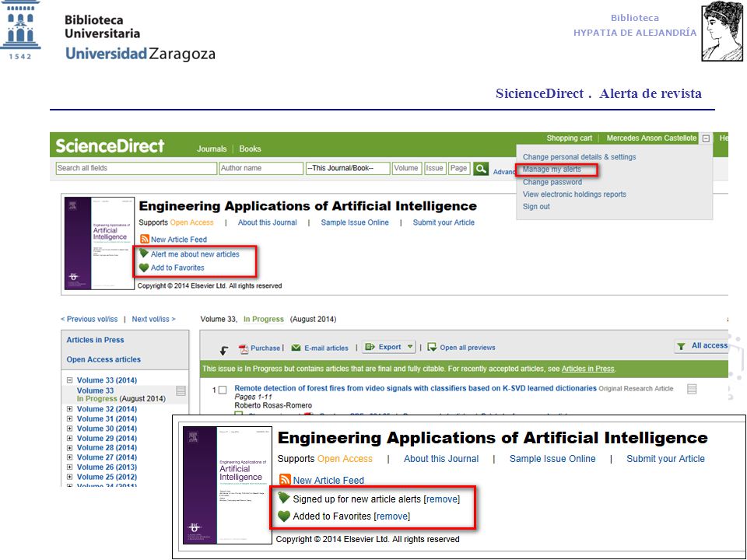Image resolution: width=747 pixels, height=560 pixels.
Task: Click the Export document icon
Action: tap(370, 347)
